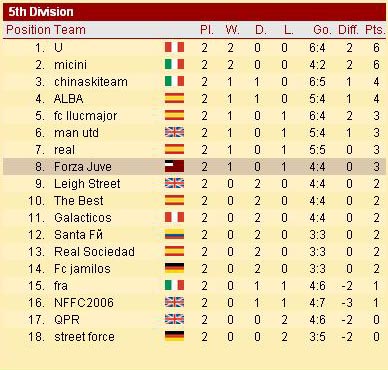Screen dimensions: 388x370
Task: Open the fc llucmajor team entry
Action: coord(86,116)
